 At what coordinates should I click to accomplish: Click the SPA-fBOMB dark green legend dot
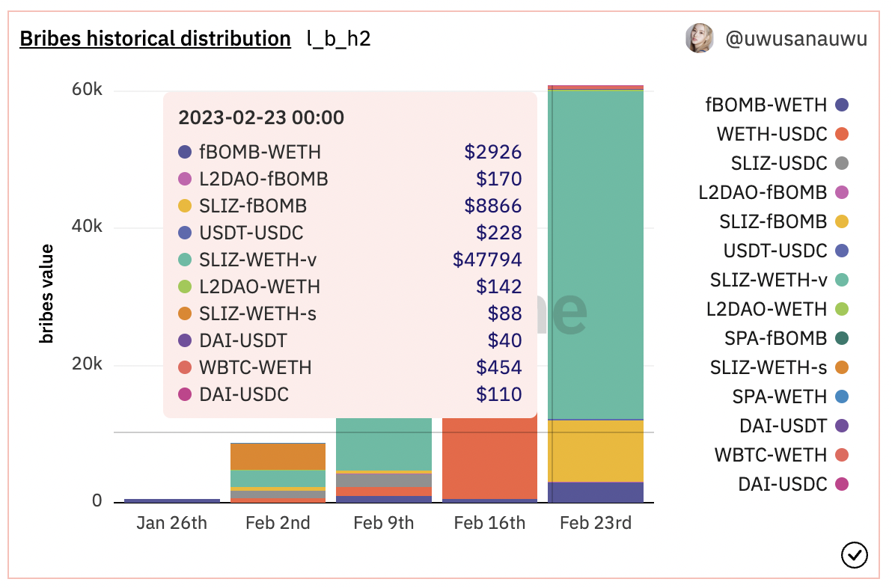pyautogui.click(x=842, y=338)
